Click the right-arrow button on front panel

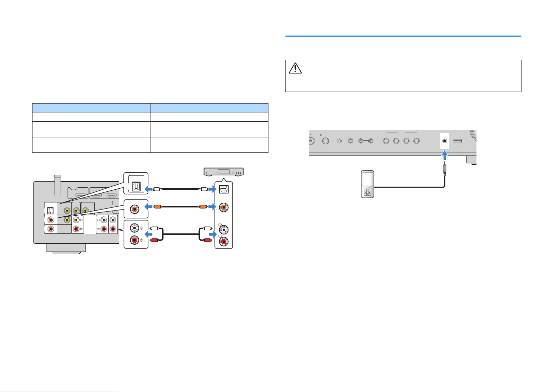(x=371, y=141)
